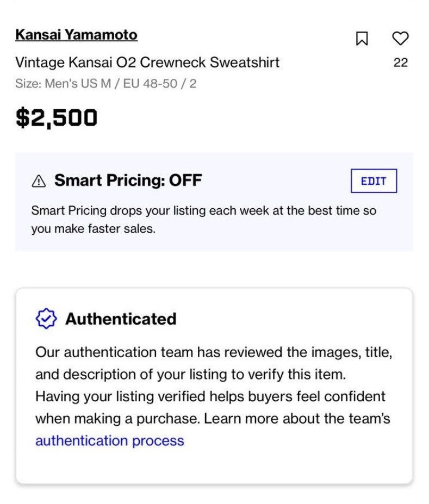Click the Smart Pricing description text
The height and width of the screenshot is (504, 429).
(x=204, y=220)
